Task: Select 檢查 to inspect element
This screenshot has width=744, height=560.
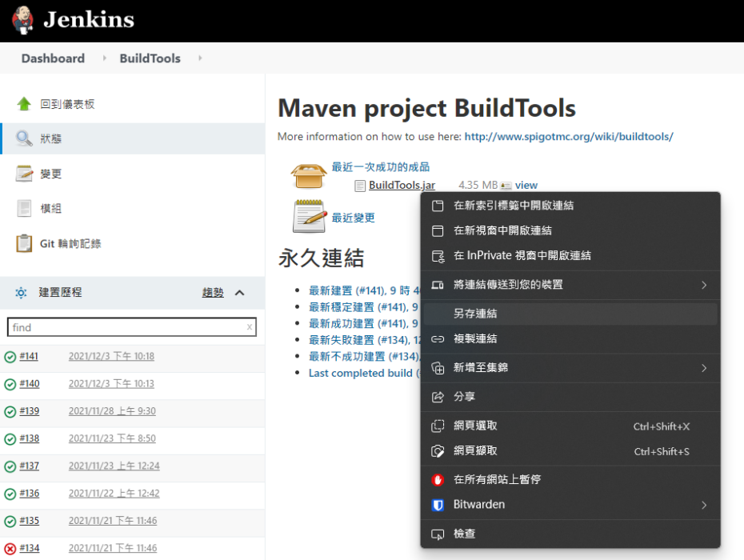Action: click(x=570, y=534)
